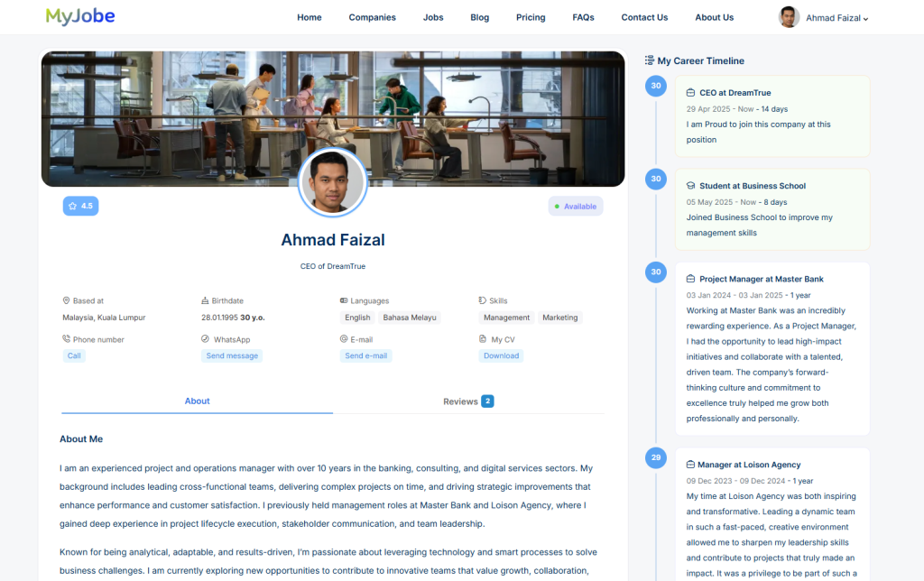Select the English language tag

click(357, 318)
